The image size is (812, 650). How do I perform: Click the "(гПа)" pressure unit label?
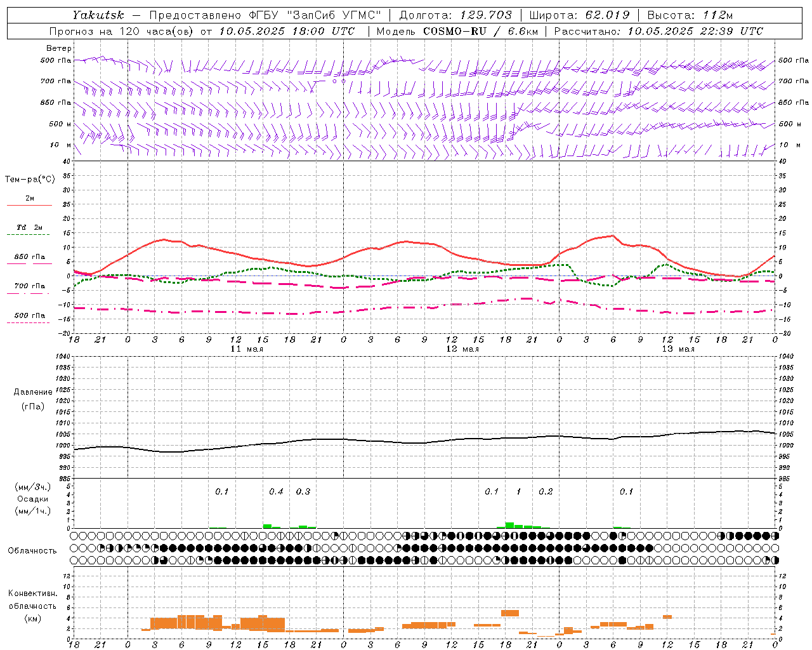click(33, 406)
